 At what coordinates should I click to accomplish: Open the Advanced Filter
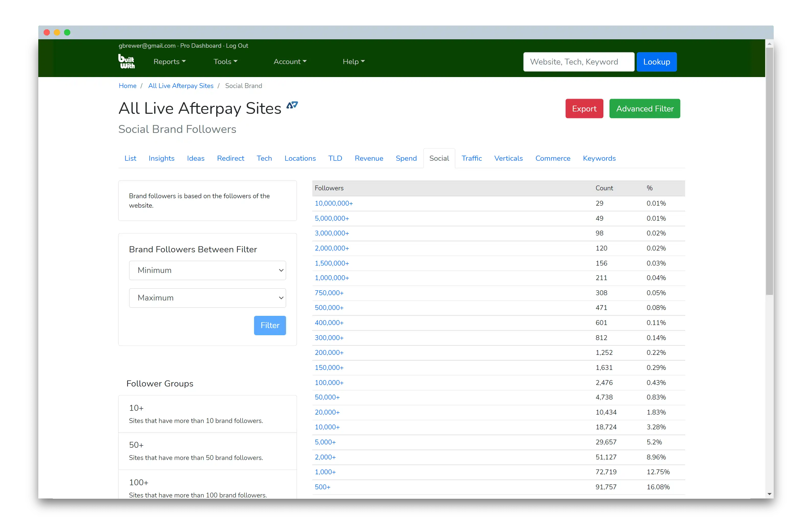[x=644, y=108]
